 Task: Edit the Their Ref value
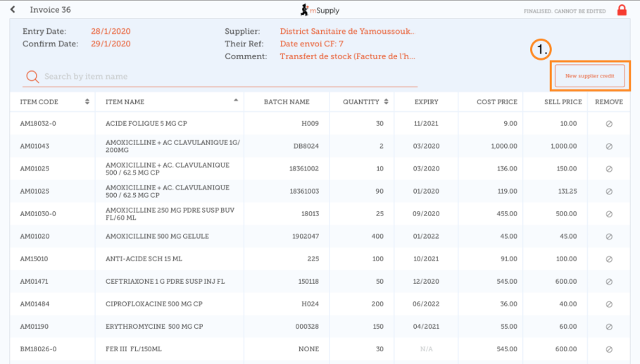tap(311, 44)
